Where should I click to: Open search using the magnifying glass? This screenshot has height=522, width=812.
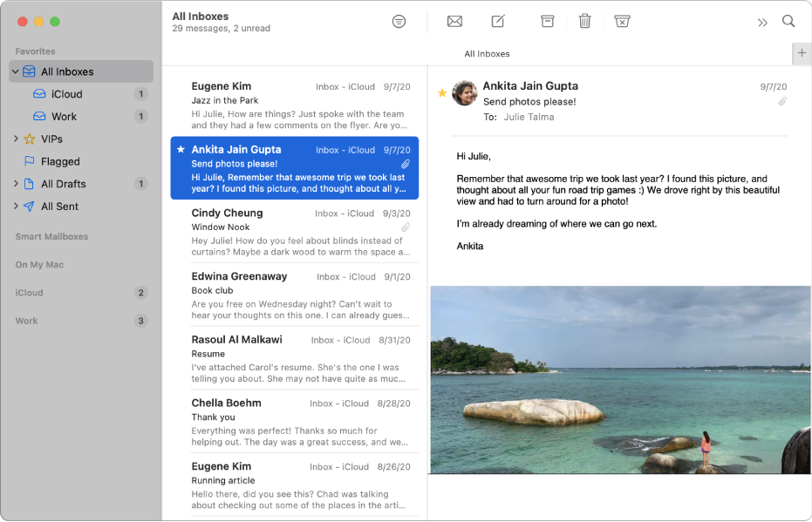coord(788,21)
